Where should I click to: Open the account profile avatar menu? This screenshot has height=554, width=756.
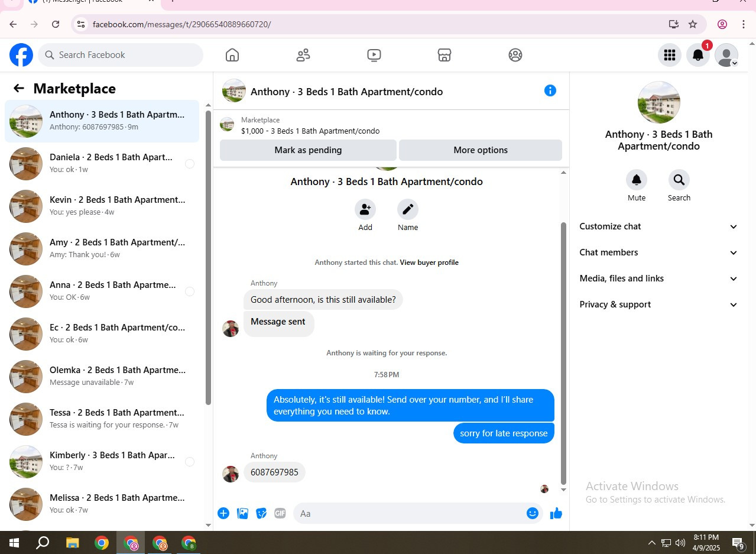(726, 55)
